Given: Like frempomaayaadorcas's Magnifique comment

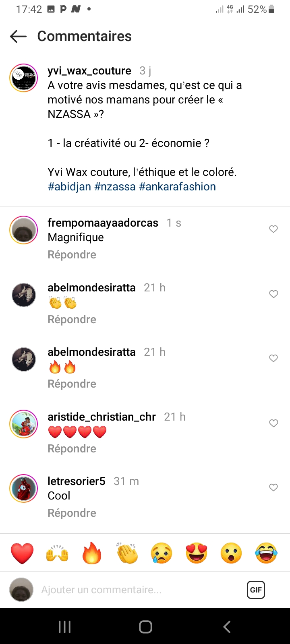Looking at the screenshot, I should point(273,229).
